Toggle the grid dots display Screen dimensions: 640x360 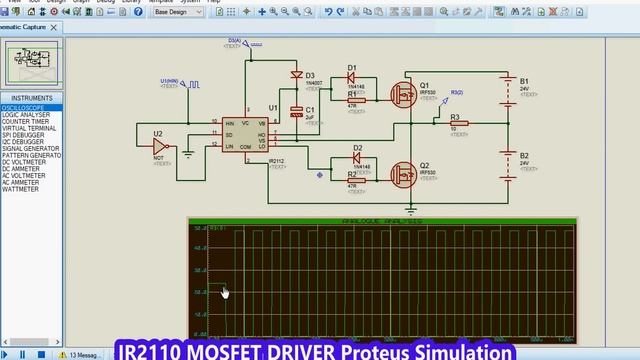[x=231, y=12]
